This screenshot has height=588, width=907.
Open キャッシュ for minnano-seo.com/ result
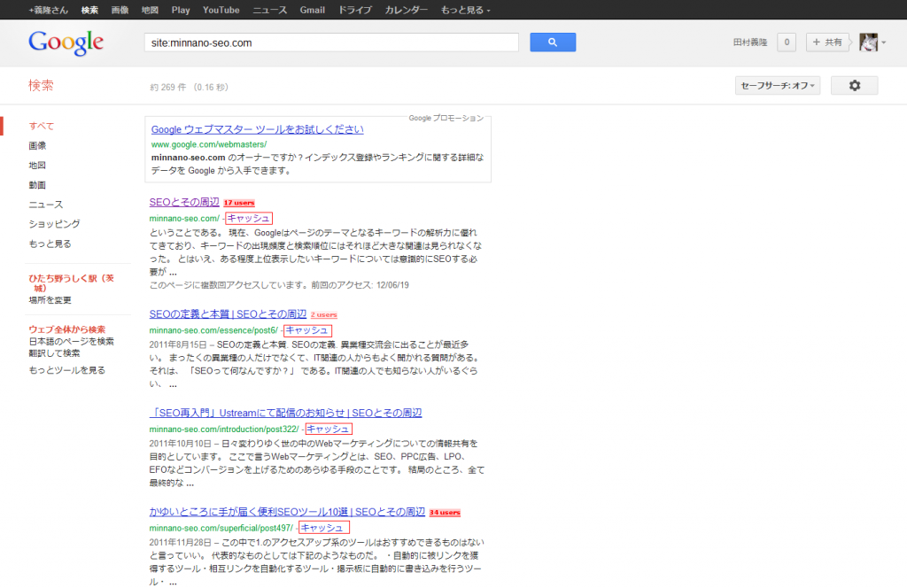click(x=248, y=219)
